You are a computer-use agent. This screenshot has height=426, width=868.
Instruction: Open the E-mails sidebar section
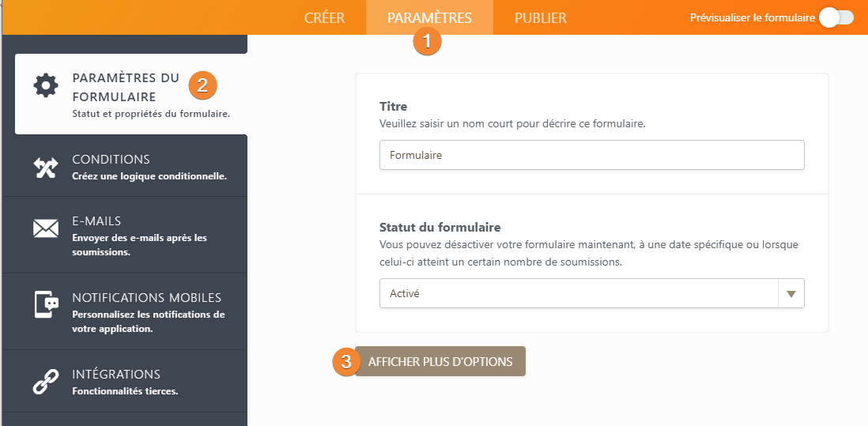[x=125, y=235]
